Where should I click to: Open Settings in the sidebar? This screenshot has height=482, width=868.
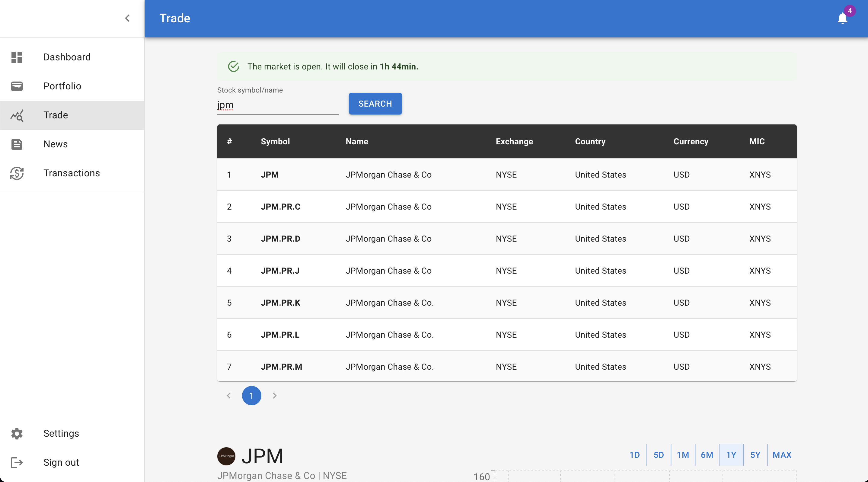(72, 433)
